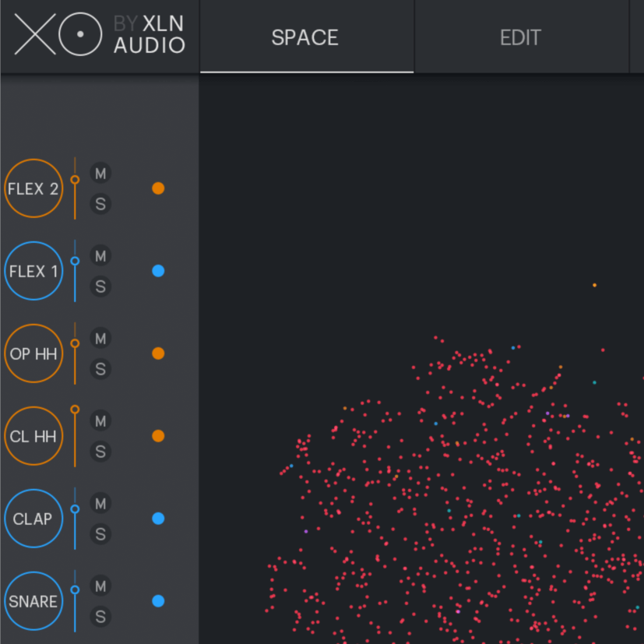Mute the FLEX 2 channel

point(100,174)
